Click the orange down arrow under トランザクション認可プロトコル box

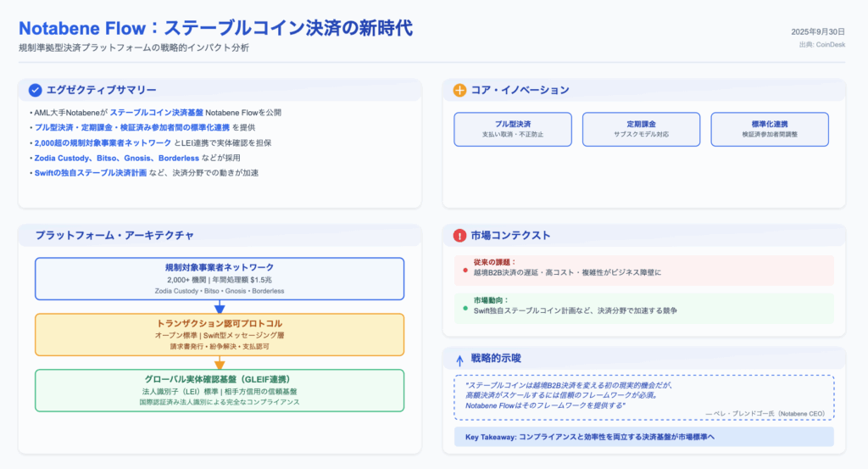click(x=220, y=363)
